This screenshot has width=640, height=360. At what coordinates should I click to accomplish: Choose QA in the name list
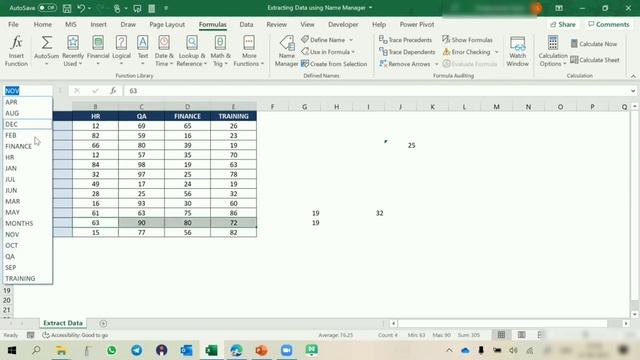tap(27, 256)
